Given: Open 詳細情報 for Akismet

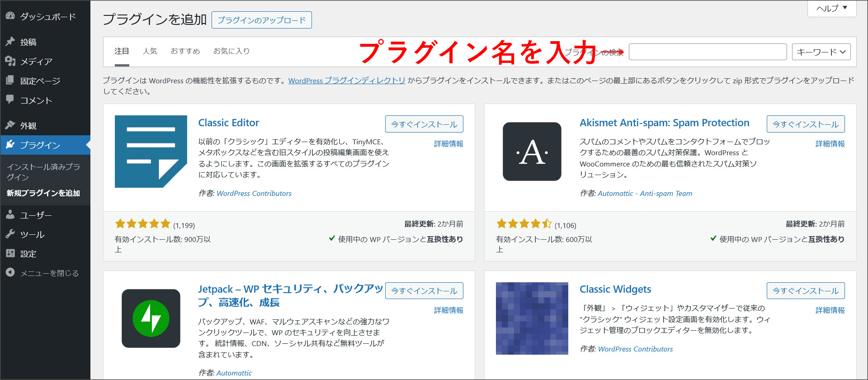Looking at the screenshot, I should click(x=830, y=144).
